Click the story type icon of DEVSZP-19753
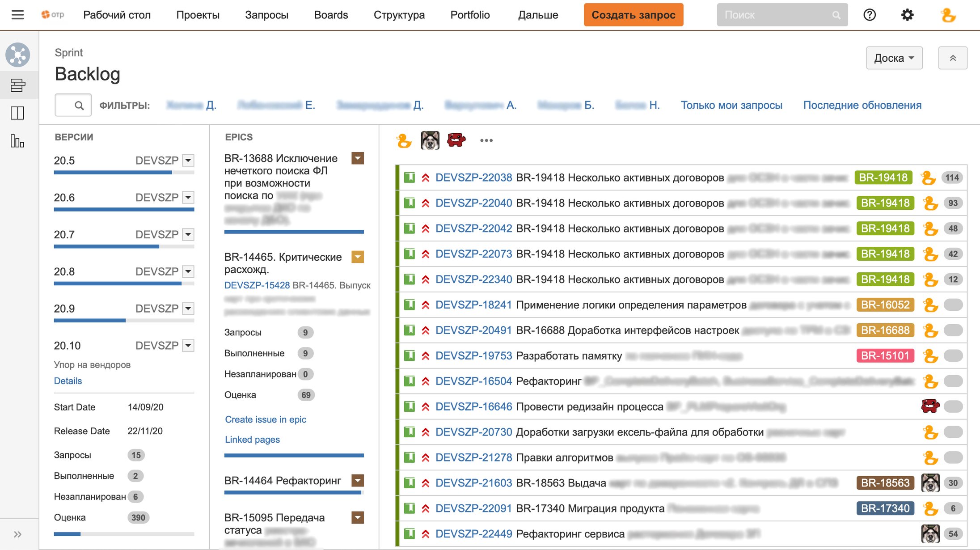 (x=410, y=355)
